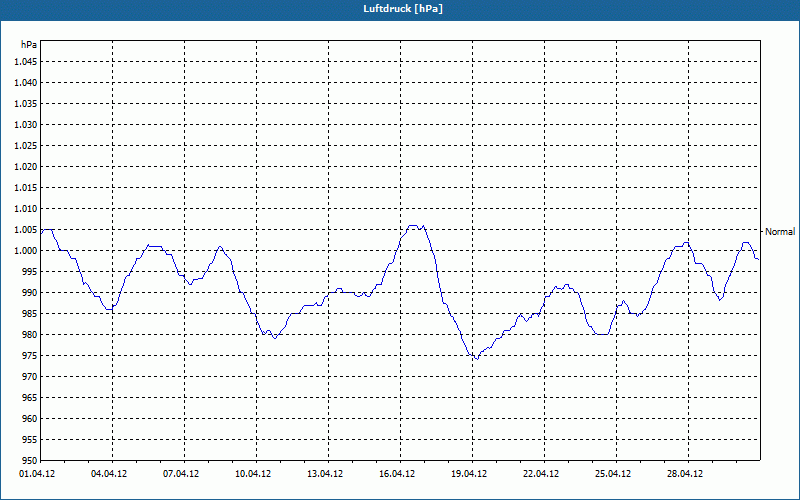Click the 960 y-axis label
Screen dimensions: 800x500
[30, 418]
